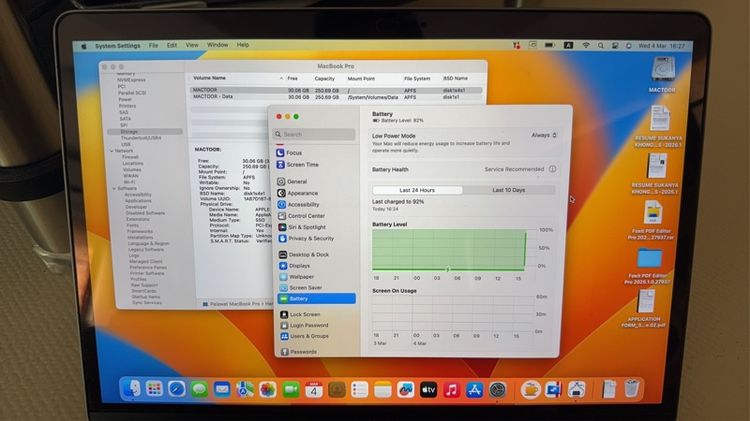Open Notes from the Dock

383,390
